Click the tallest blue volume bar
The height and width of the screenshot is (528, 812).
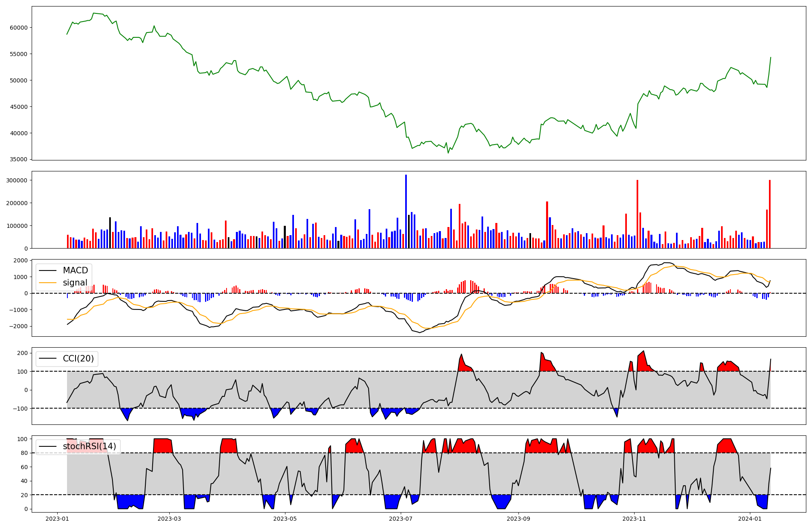406,211
